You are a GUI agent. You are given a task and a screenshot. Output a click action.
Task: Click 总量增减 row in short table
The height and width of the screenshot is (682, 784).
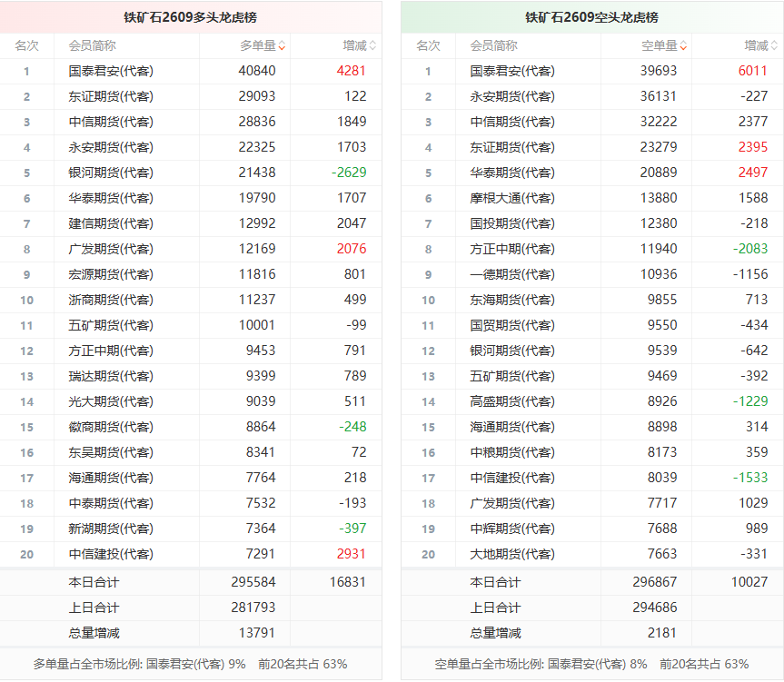[591, 634]
